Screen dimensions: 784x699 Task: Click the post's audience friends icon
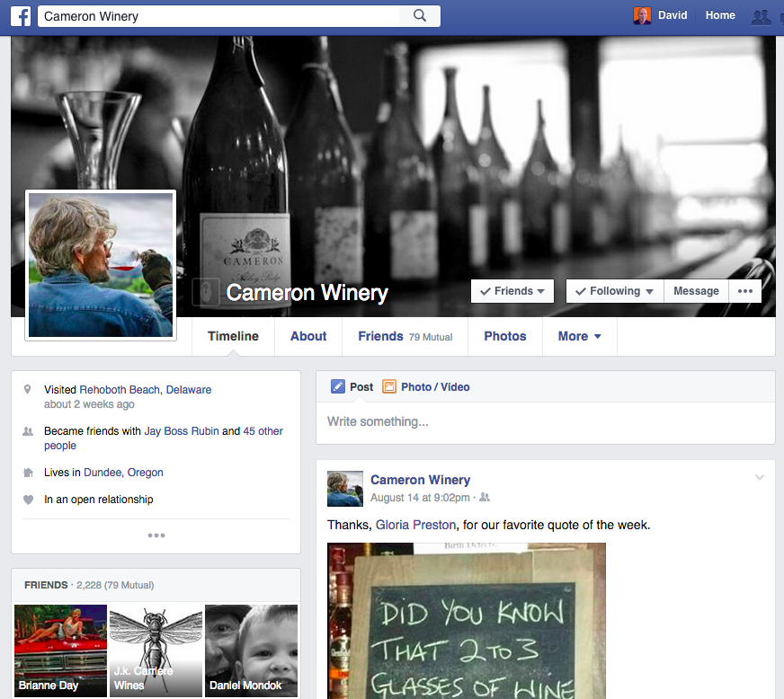[x=486, y=498]
